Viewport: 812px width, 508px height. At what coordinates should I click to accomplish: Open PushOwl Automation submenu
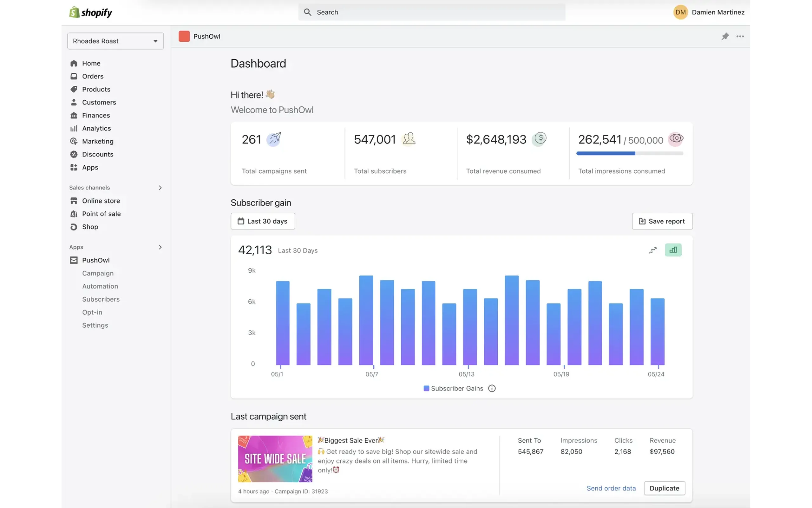coord(100,286)
